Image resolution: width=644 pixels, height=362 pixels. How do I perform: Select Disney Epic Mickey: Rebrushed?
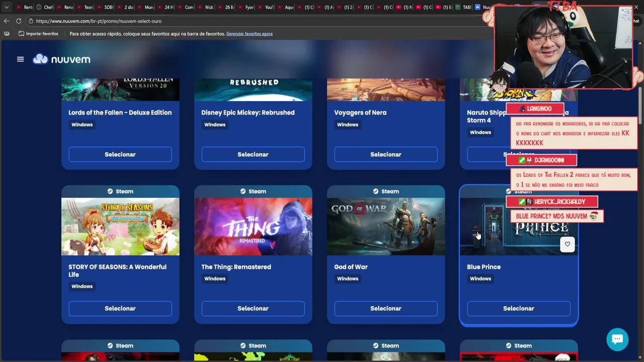[x=253, y=154]
